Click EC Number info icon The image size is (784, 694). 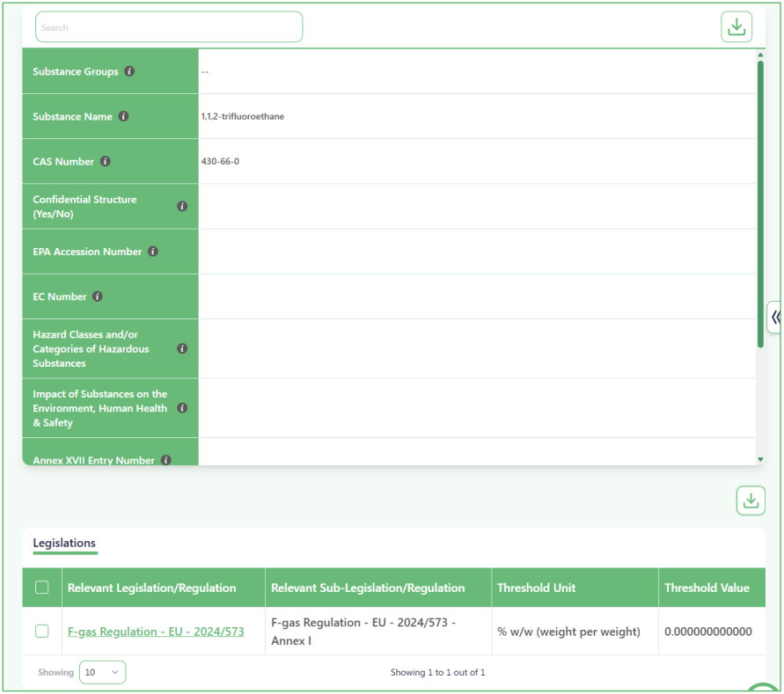98,296
